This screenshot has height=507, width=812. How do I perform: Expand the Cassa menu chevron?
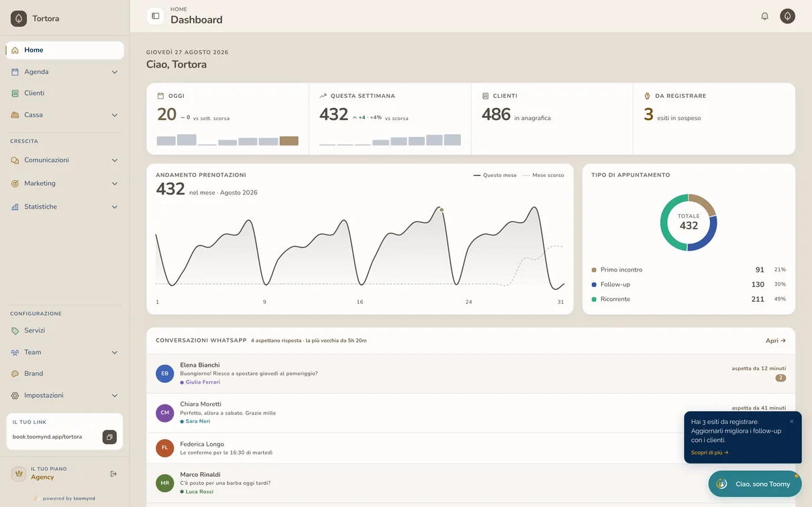click(x=115, y=115)
